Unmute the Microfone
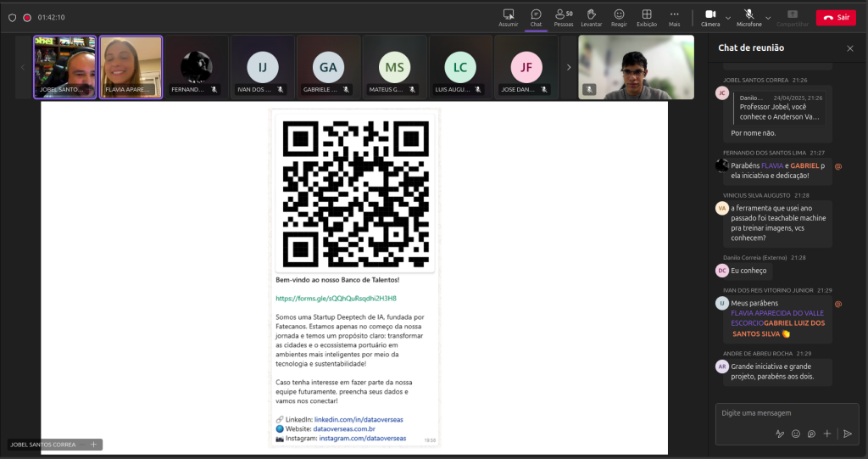The height and width of the screenshot is (459, 868). [748, 17]
